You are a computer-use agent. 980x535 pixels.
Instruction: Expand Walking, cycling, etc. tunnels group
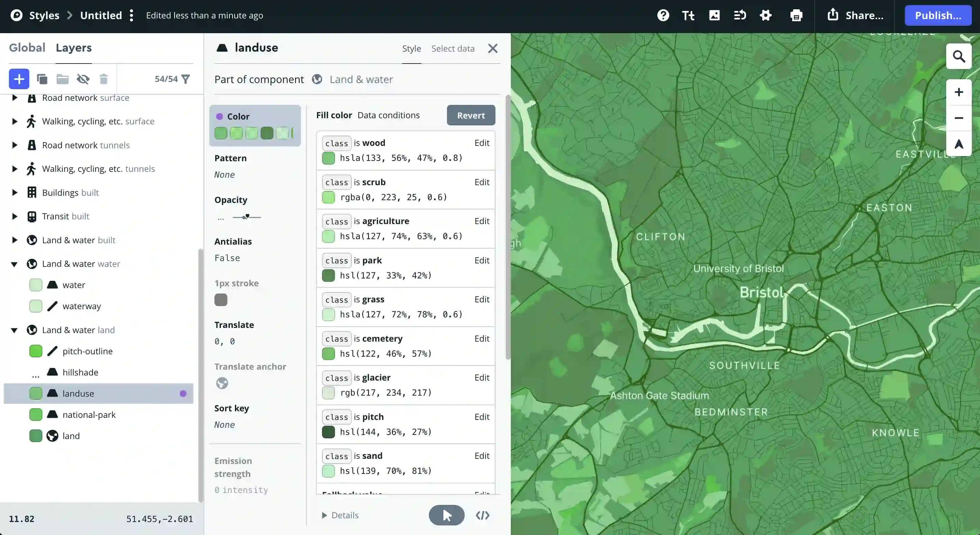click(x=14, y=168)
